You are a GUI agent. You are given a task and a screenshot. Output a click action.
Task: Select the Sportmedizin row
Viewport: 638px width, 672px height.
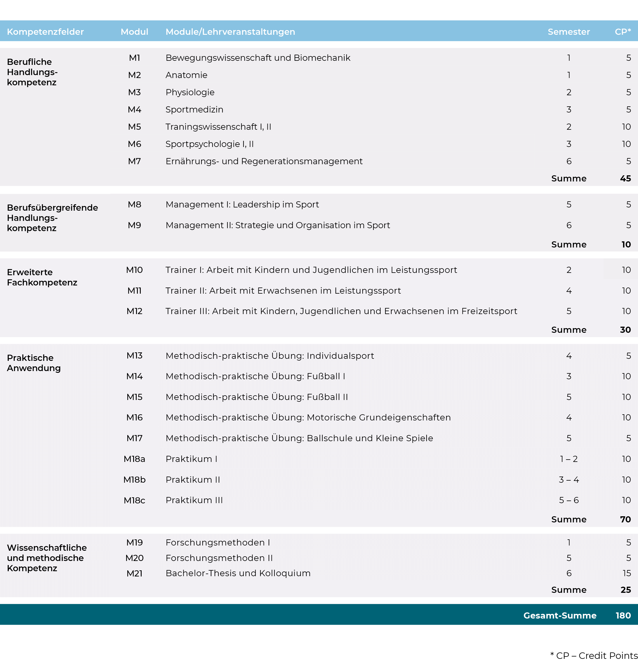click(194, 110)
